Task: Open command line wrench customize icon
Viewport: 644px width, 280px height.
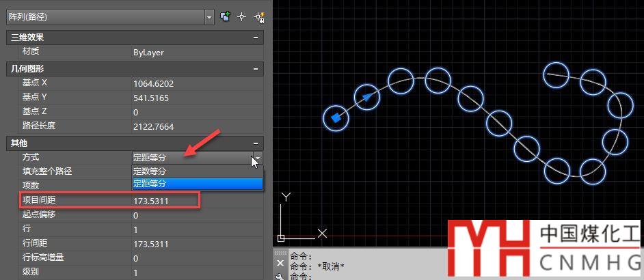Action: (280, 277)
